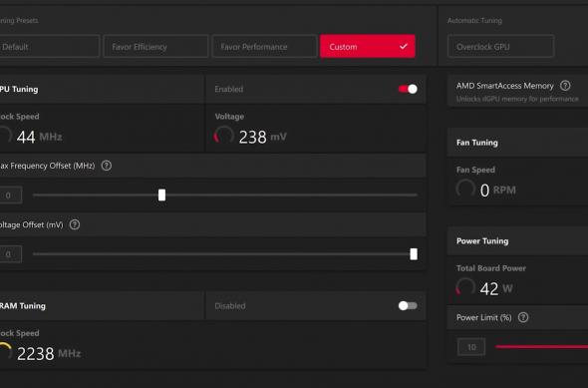
Task: Choose the Favor Efficiency preset
Action: click(x=155, y=46)
